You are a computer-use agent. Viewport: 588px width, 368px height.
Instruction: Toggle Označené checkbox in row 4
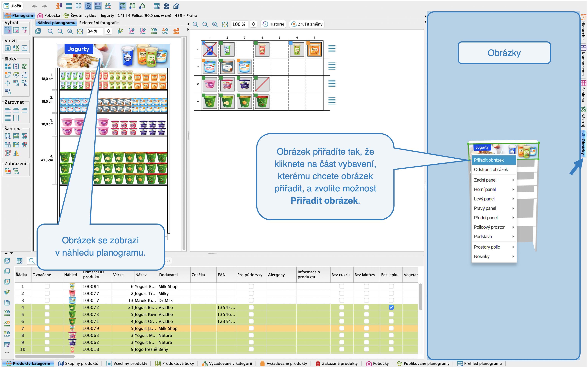[x=47, y=307]
